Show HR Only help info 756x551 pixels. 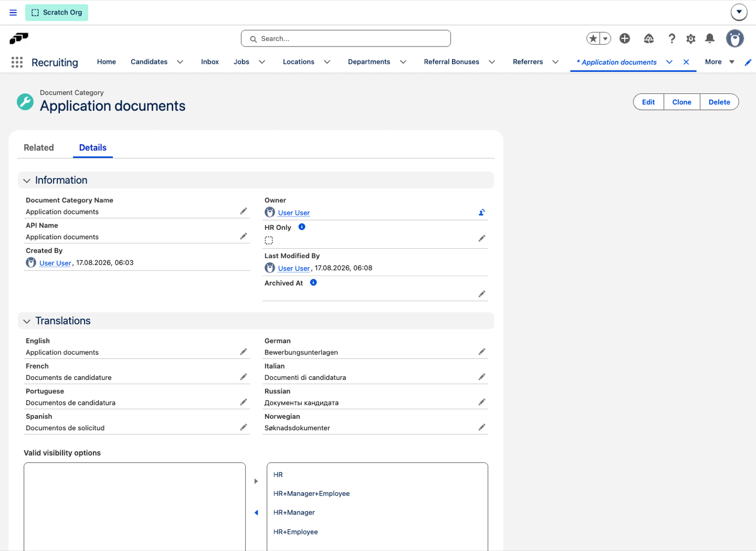(302, 227)
